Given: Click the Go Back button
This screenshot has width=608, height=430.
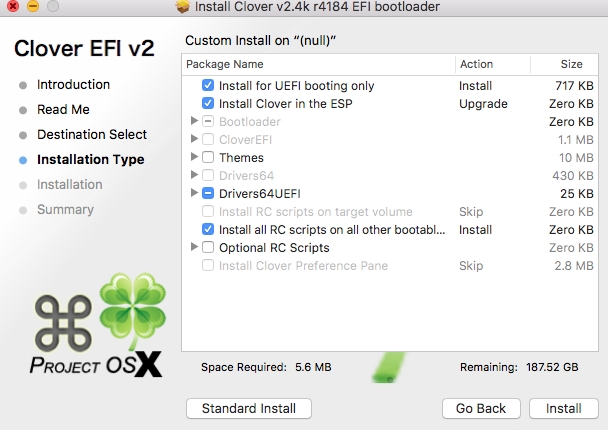Looking at the screenshot, I should (480, 408).
